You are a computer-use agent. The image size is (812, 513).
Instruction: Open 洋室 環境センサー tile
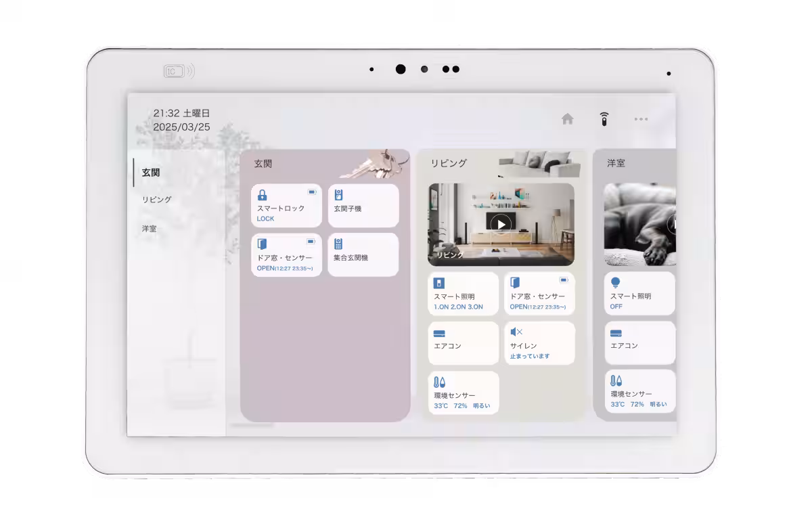[639, 393]
